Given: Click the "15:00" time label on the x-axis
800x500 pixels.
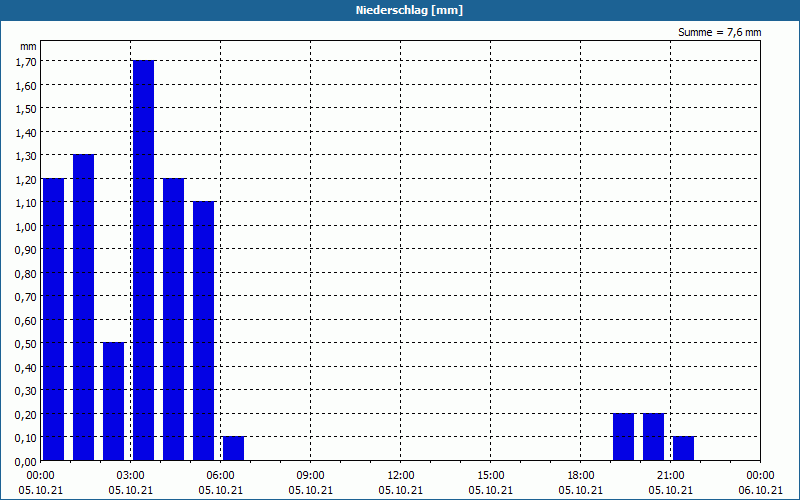Looking at the screenshot, I should [x=491, y=476].
